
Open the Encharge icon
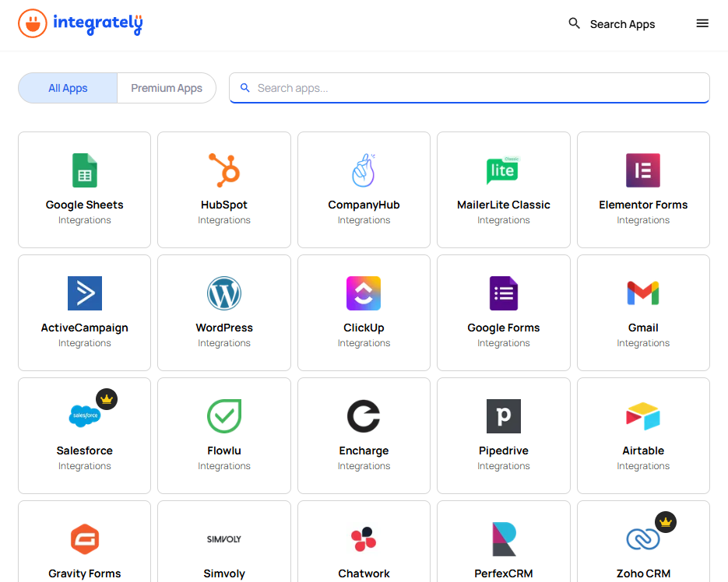364,416
